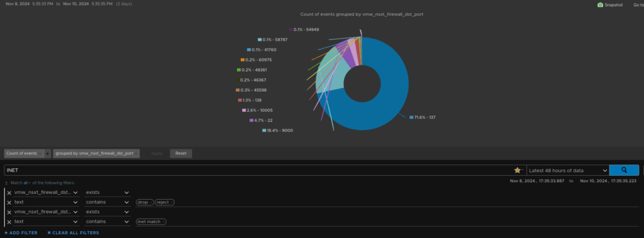The image size is (644, 238).
Task: Delete the drop chip using its x
Action: click(151, 202)
